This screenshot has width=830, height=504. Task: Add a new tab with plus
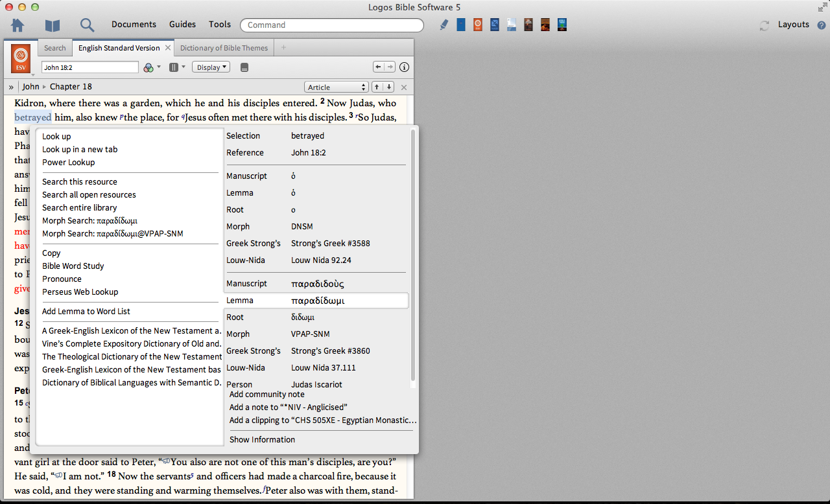(x=283, y=48)
